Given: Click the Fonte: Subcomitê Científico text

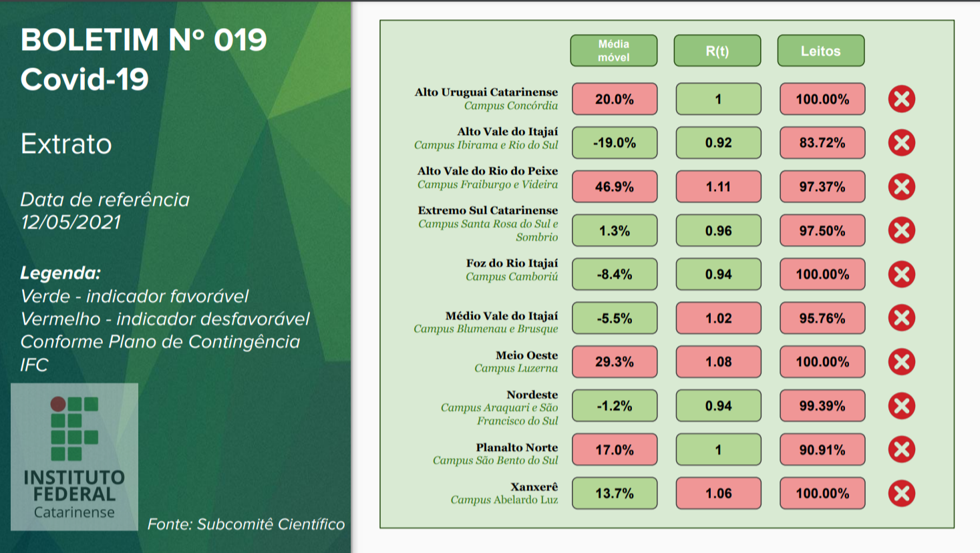Looking at the screenshot, I should (246, 524).
